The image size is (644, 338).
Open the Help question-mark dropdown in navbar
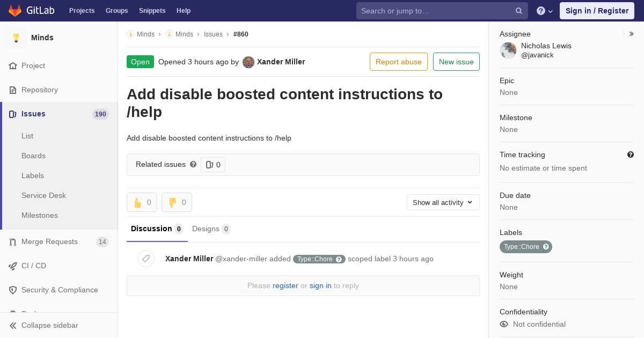pyautogui.click(x=545, y=11)
